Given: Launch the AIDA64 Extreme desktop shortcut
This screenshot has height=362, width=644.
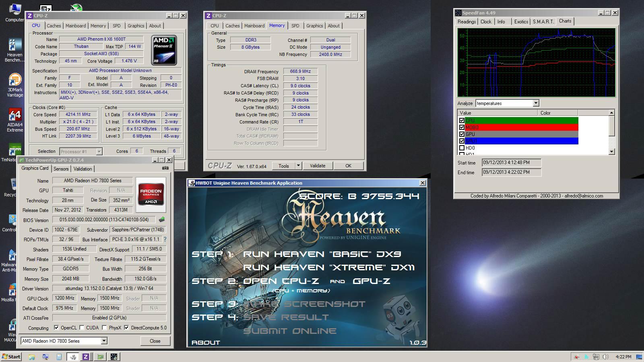Looking at the screenshot, I should tap(14, 120).
